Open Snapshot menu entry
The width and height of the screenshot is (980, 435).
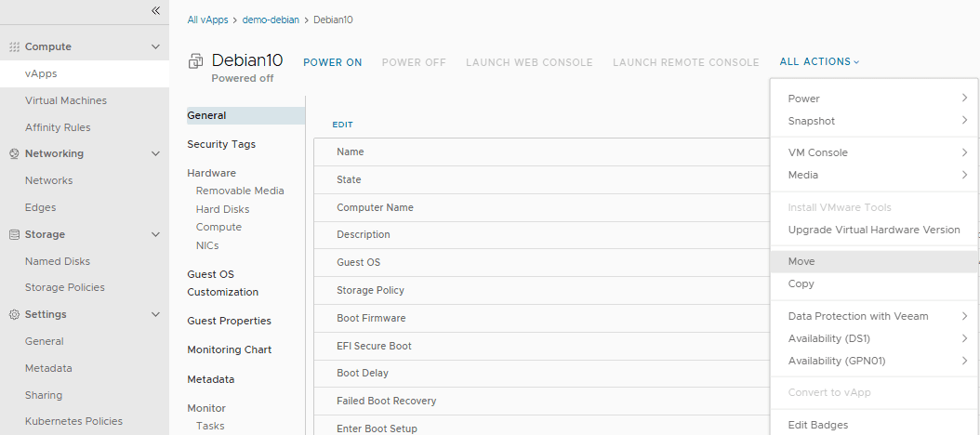click(874, 121)
